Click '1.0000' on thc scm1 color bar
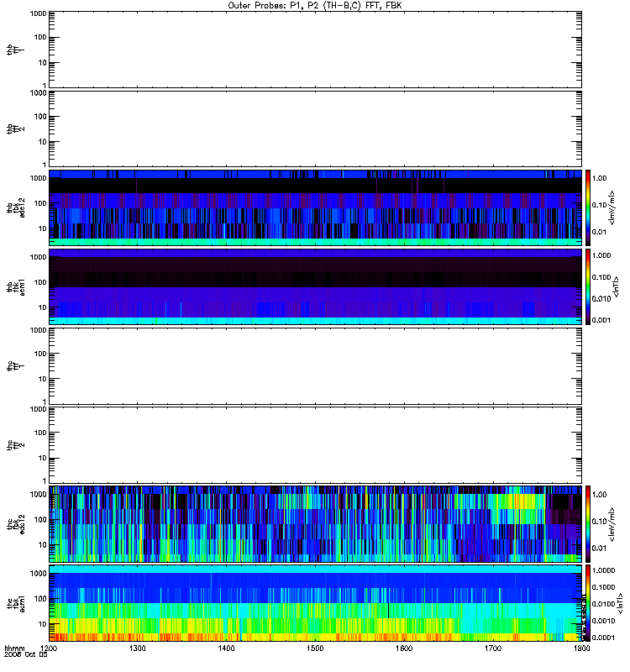630x672 pixels. [x=603, y=570]
